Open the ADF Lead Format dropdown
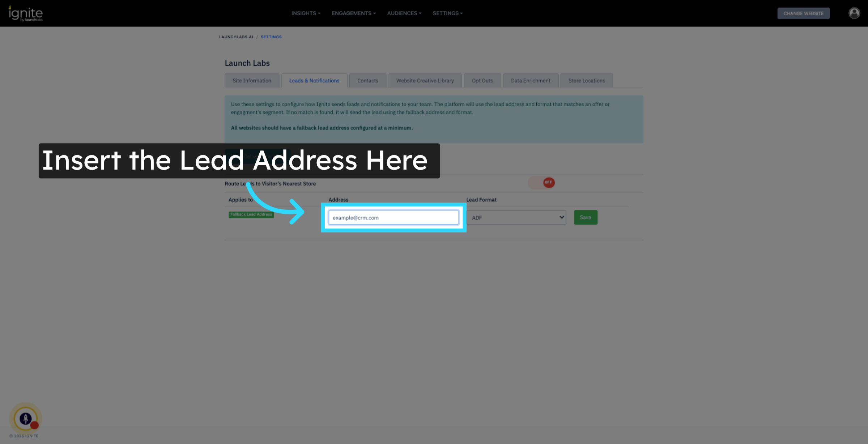 516,218
